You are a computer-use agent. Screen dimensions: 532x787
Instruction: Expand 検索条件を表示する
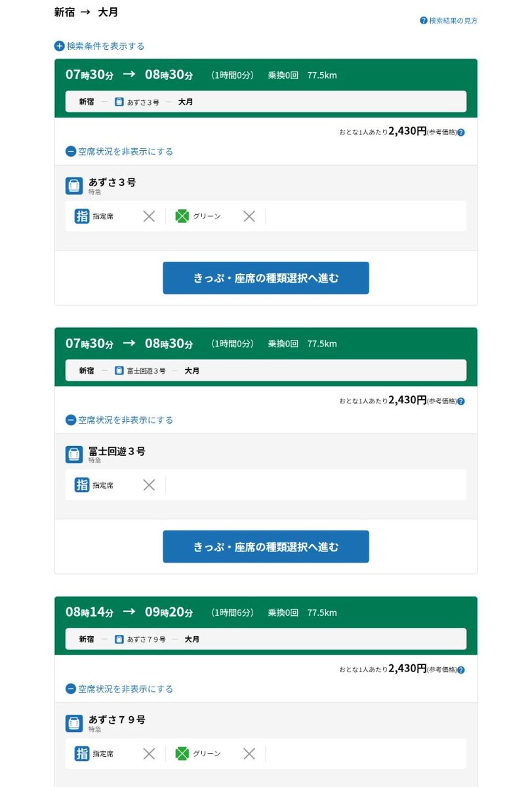100,46
